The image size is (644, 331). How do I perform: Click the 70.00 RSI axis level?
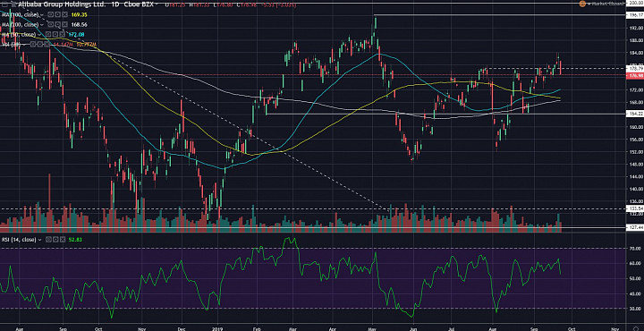pyautogui.click(x=636, y=249)
